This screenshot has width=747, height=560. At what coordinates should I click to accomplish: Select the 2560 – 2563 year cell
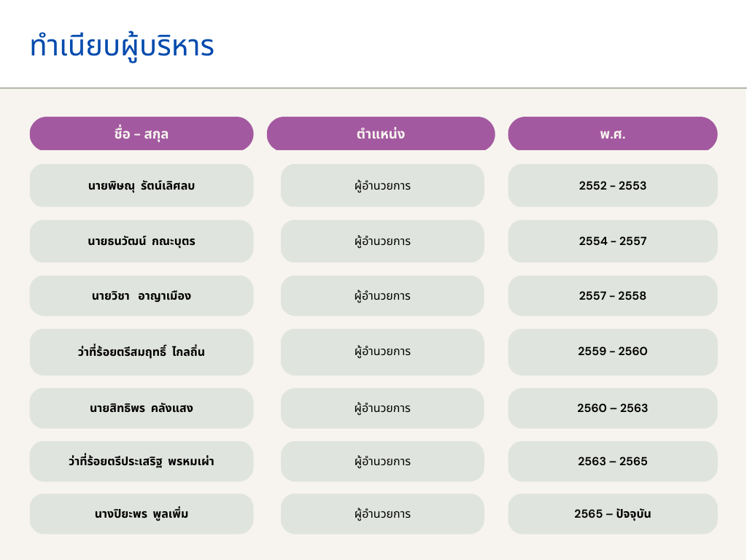tap(613, 408)
